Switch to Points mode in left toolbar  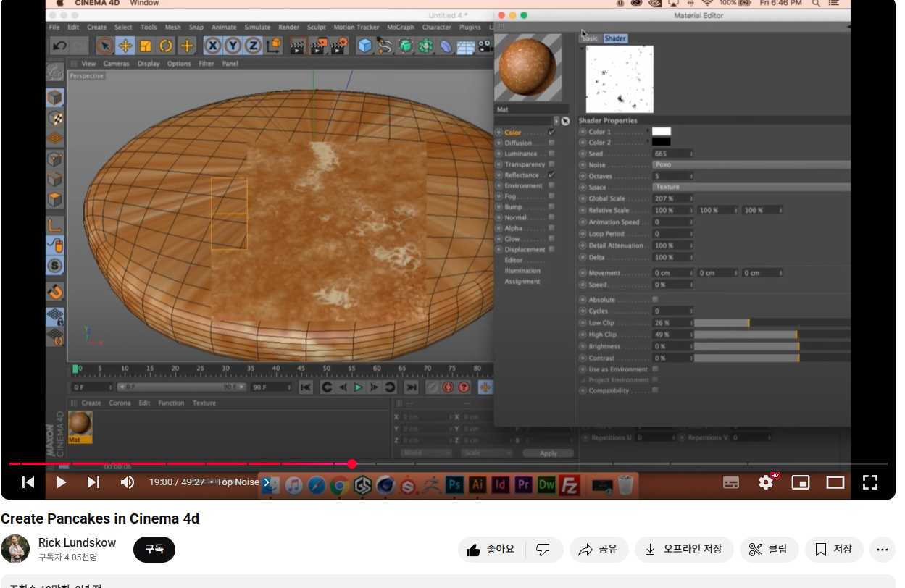[55, 159]
